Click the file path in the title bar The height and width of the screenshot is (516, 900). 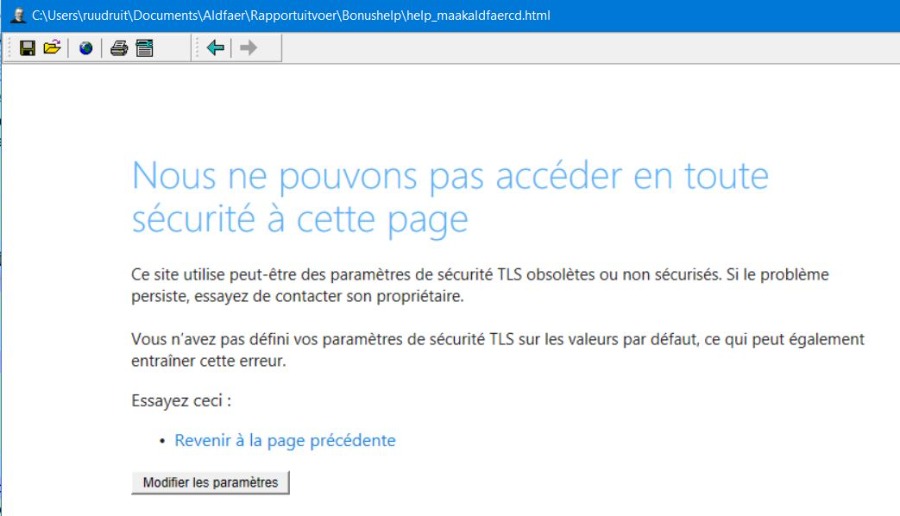coord(290,16)
